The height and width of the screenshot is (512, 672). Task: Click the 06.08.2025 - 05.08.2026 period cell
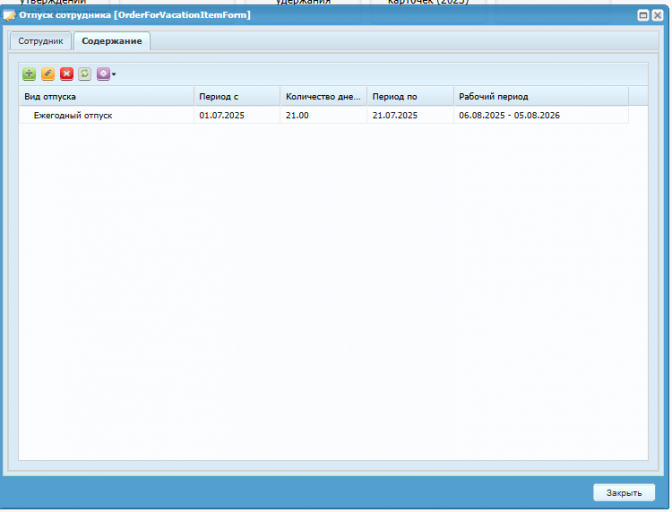click(541, 115)
